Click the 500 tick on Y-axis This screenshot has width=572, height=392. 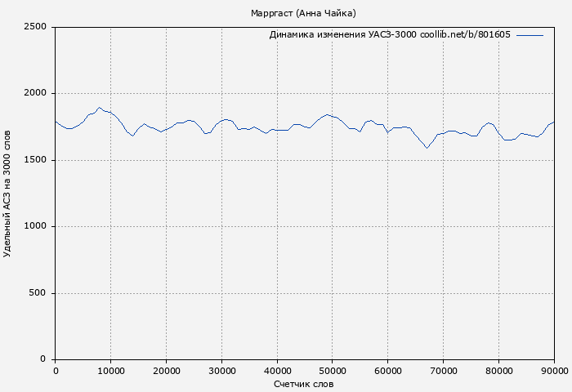[38, 293]
